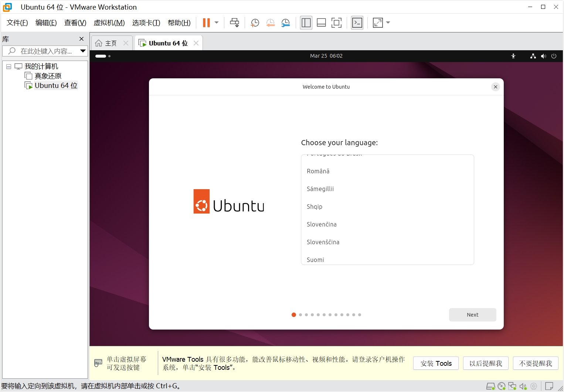This screenshot has width=564, height=392.
Task: Close the Welcome to Ubuntu dialog
Action: tap(496, 87)
